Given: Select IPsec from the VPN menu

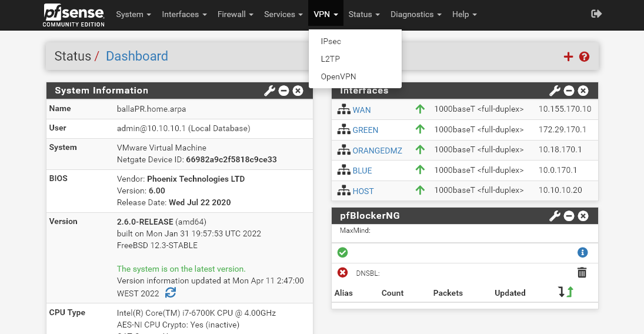Looking at the screenshot, I should point(355,42).
